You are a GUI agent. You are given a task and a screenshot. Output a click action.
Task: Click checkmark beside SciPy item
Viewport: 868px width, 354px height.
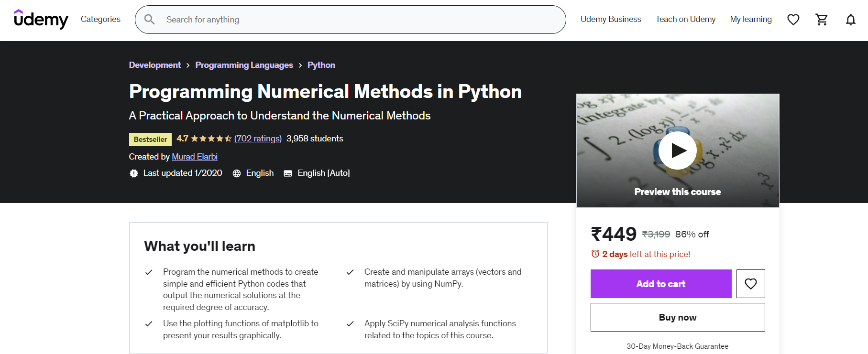[350, 324]
